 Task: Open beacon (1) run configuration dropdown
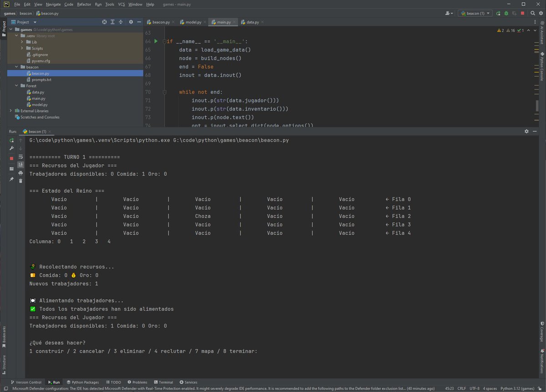(475, 13)
